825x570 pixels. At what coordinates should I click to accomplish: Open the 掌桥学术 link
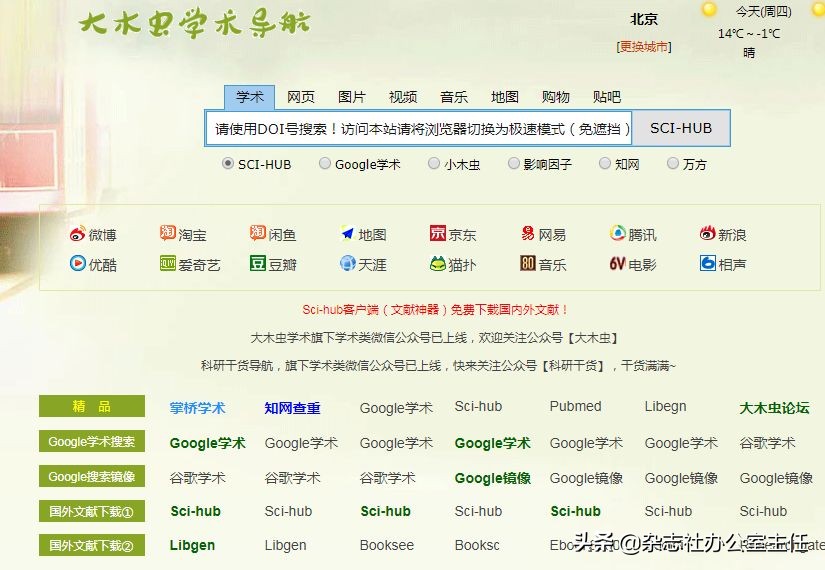(197, 408)
